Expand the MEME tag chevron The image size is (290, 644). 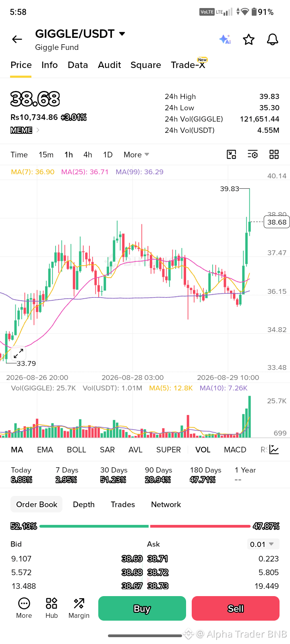[x=38, y=130]
